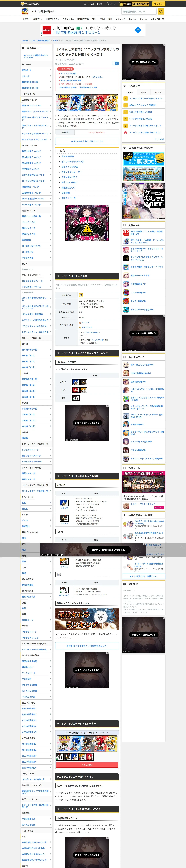Jump to ガチャの評価 in table of contents
The width and height of the screenshot is (186, 868).
coord(68,156)
